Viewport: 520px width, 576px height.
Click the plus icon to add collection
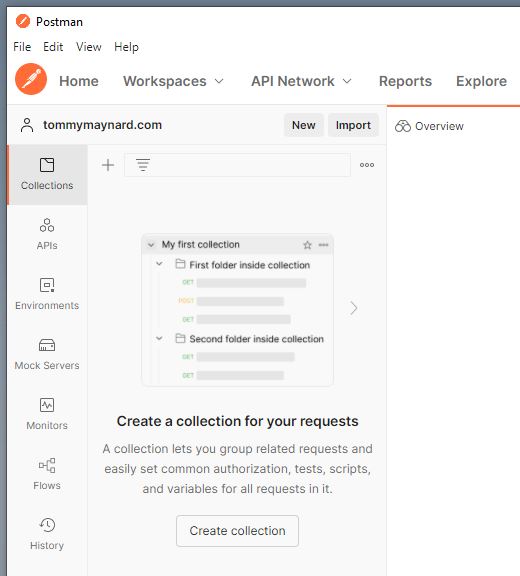108,165
